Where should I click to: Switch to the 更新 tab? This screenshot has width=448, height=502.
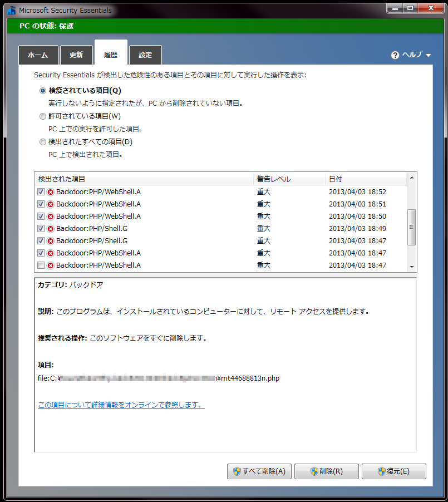[x=77, y=55]
